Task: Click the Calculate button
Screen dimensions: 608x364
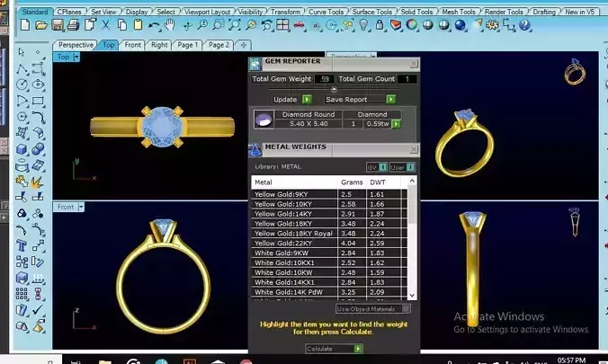Action: click(x=334, y=349)
